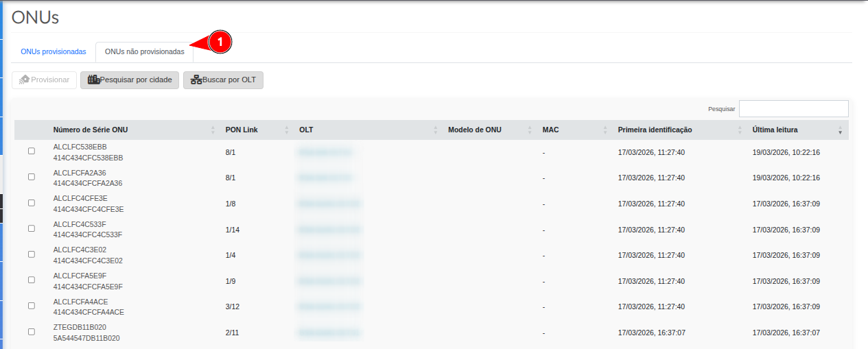868x349 pixels.
Task: Open Pesquisar por cidade search
Action: [130, 80]
